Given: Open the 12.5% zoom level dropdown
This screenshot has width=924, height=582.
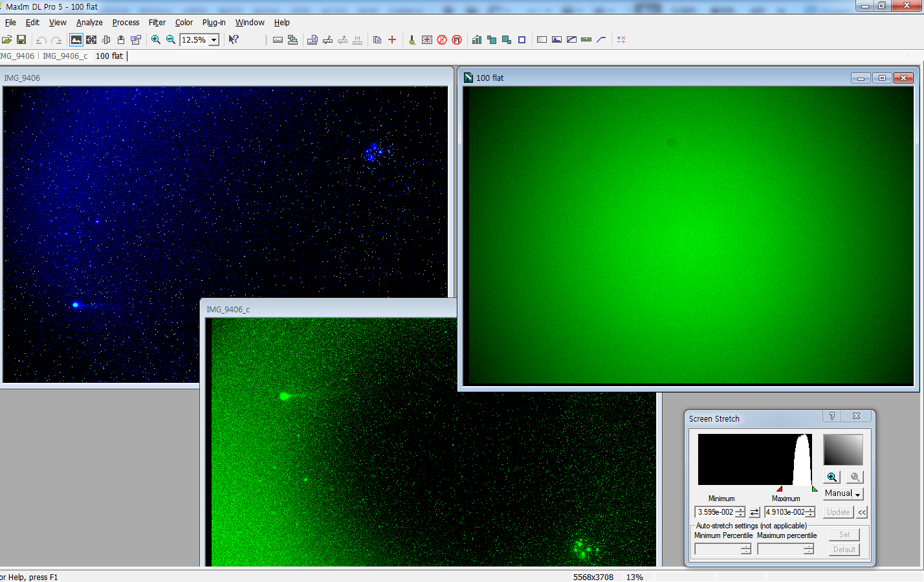Looking at the screenshot, I should click(214, 40).
